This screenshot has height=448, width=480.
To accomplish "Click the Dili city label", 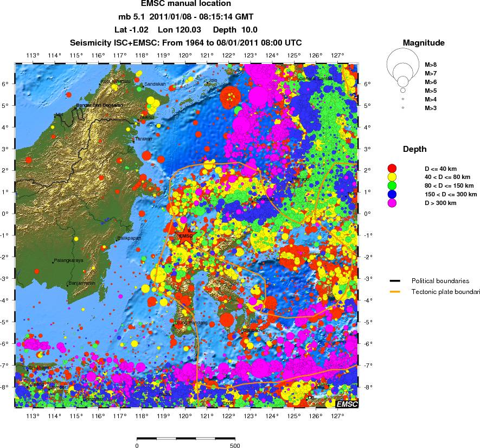I will click(x=311, y=398).
